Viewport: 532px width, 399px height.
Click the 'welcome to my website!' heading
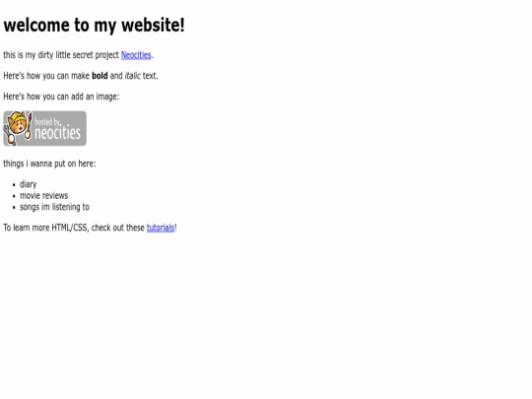94,25
